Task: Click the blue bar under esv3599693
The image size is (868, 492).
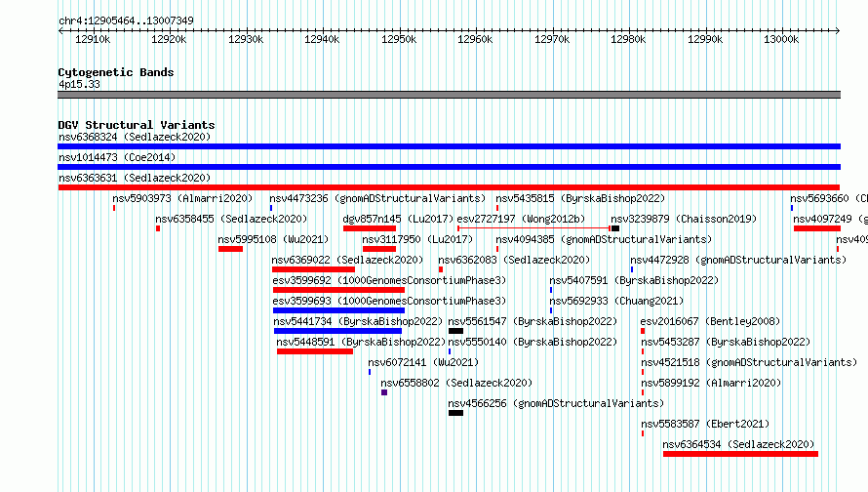Action: 338,310
